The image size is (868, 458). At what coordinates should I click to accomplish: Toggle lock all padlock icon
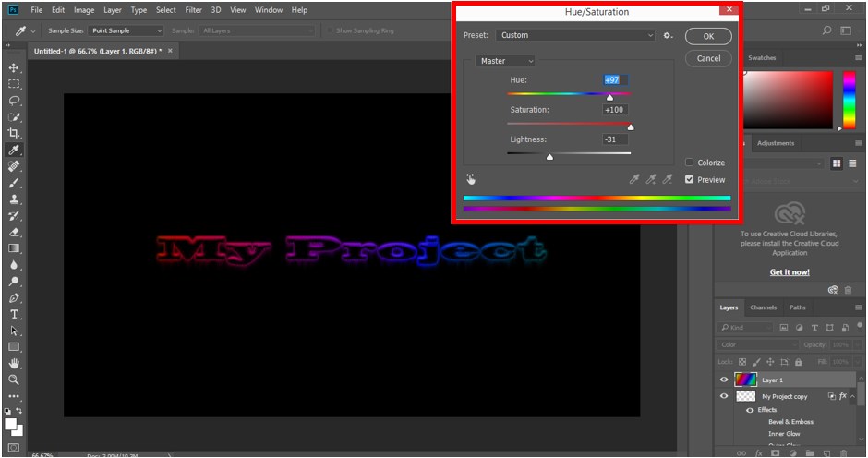(x=798, y=362)
